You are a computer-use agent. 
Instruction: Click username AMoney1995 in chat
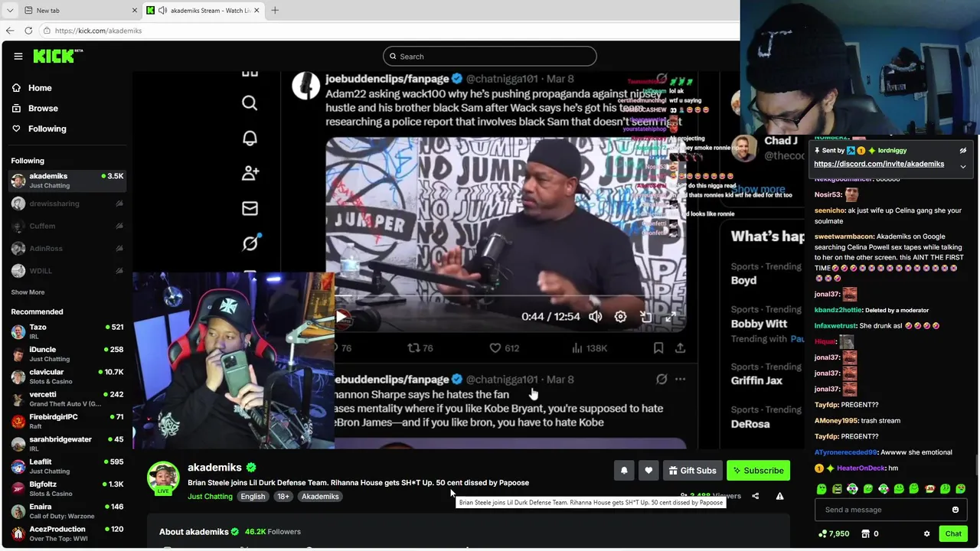tap(835, 420)
